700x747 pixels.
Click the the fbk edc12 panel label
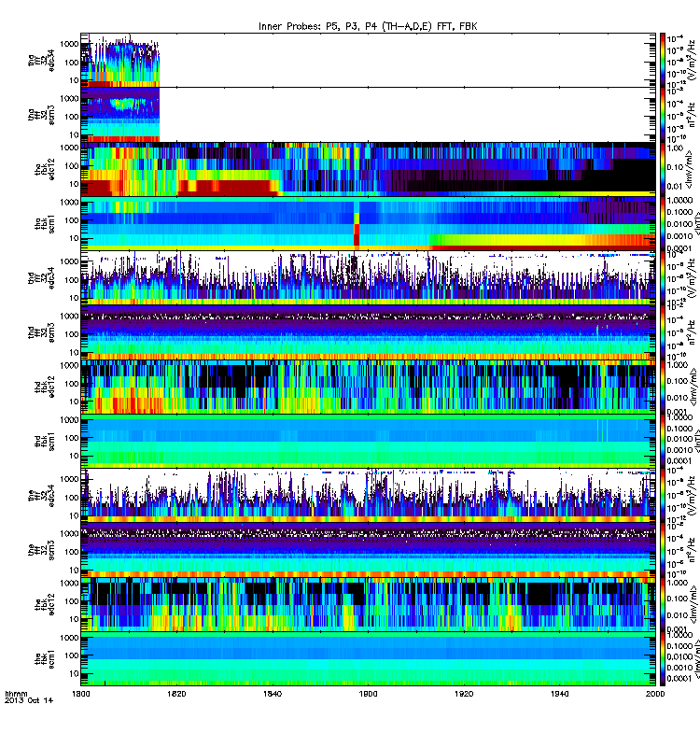pyautogui.click(x=45, y=605)
